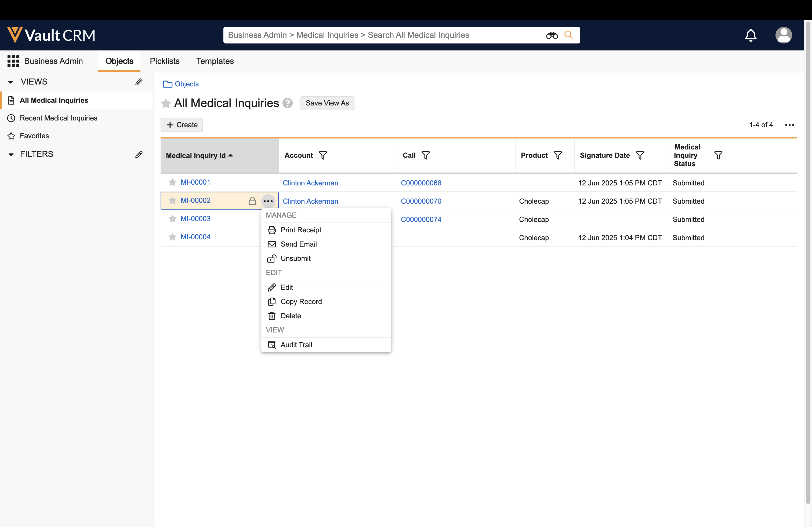Switch to the Picklists tab
The height and width of the screenshot is (527, 812).
(x=164, y=61)
